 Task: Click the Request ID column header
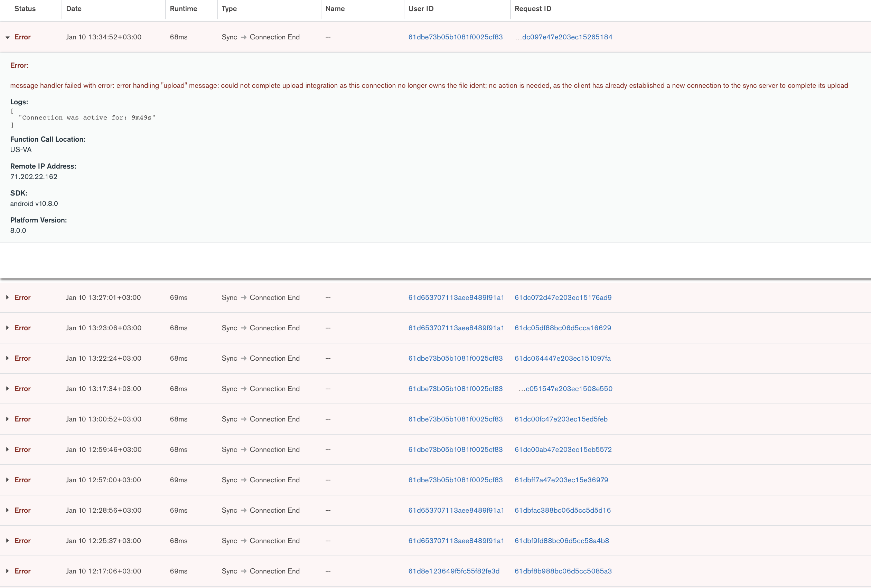point(533,9)
